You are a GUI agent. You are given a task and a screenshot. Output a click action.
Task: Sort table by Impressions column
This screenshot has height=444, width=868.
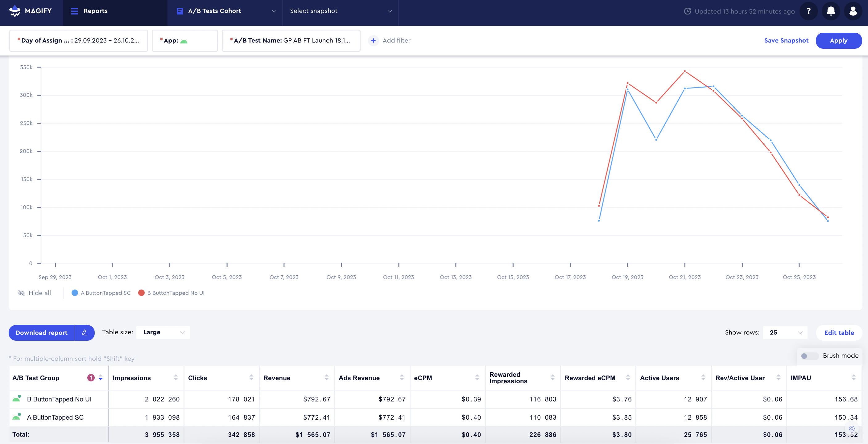click(x=176, y=378)
